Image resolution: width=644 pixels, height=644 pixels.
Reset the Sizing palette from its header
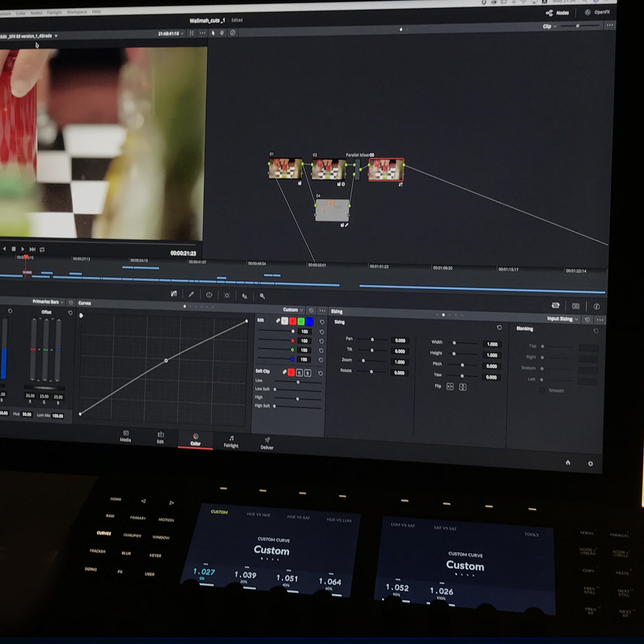point(587,319)
